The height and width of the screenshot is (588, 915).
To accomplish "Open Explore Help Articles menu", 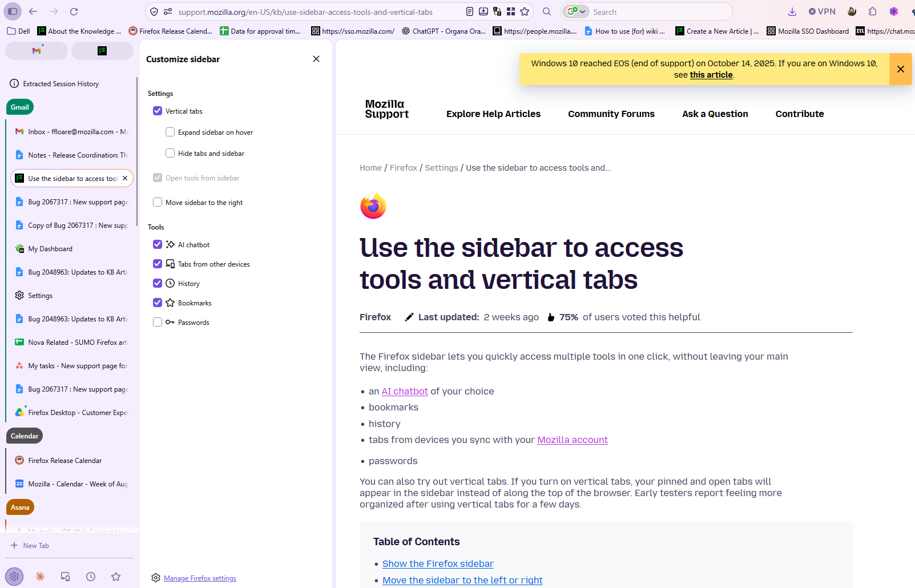I will click(493, 114).
